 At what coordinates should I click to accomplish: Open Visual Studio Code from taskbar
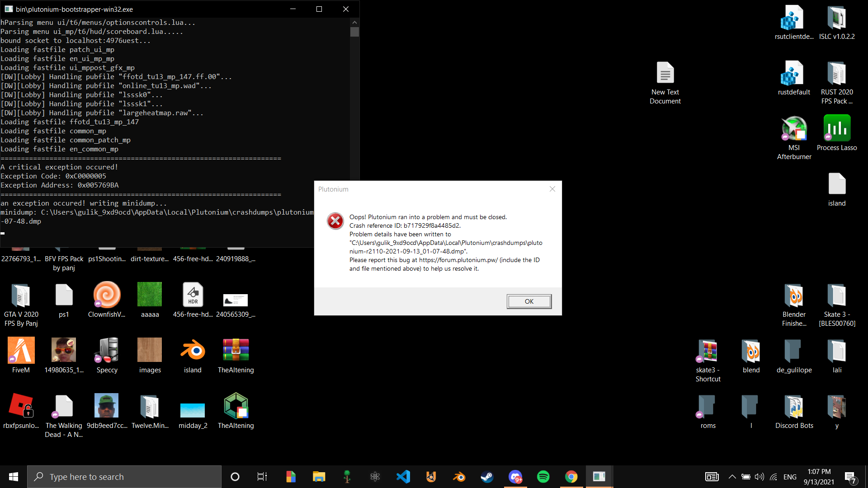click(403, 477)
